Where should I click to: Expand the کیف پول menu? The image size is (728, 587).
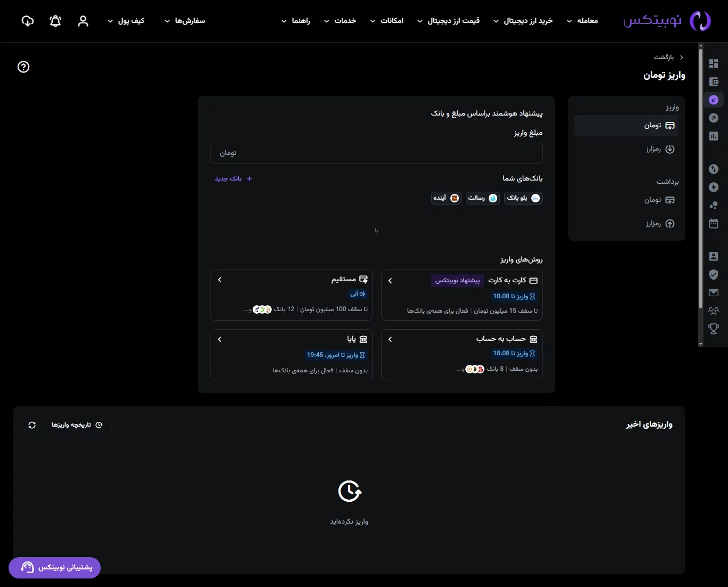[x=126, y=21]
